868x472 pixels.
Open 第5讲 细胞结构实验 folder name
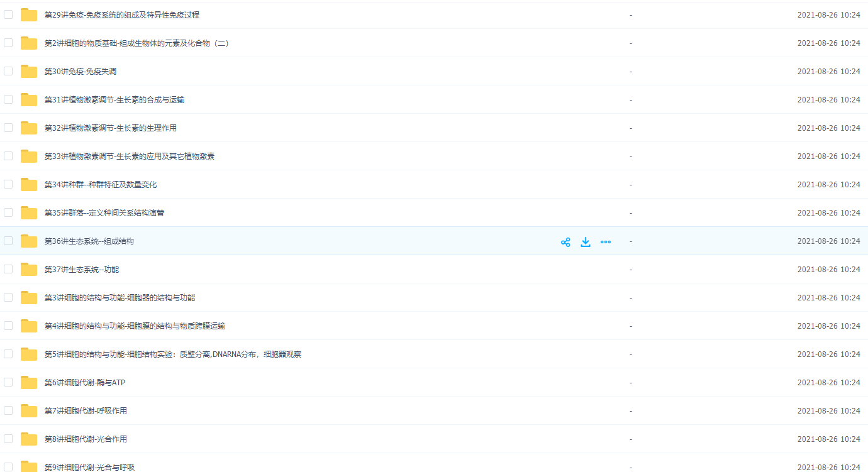pos(172,354)
